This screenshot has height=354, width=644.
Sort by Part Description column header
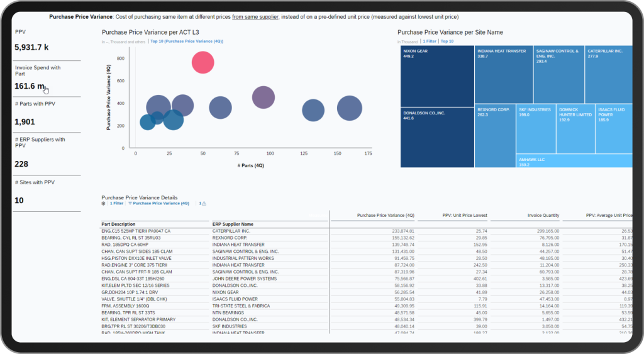[118, 224]
